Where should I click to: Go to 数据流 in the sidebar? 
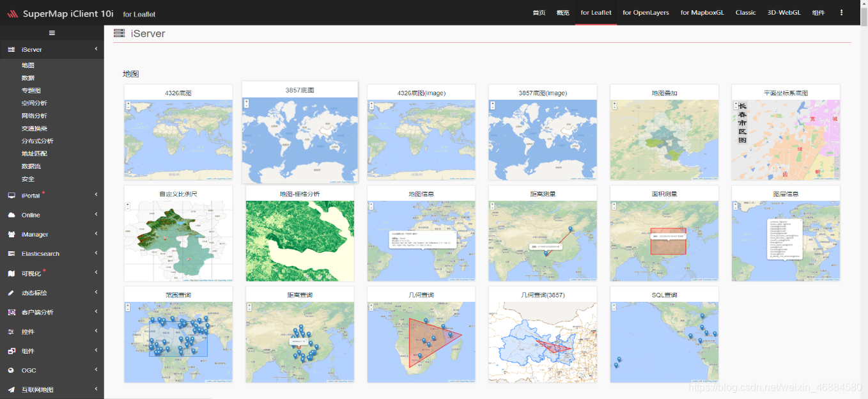point(31,166)
